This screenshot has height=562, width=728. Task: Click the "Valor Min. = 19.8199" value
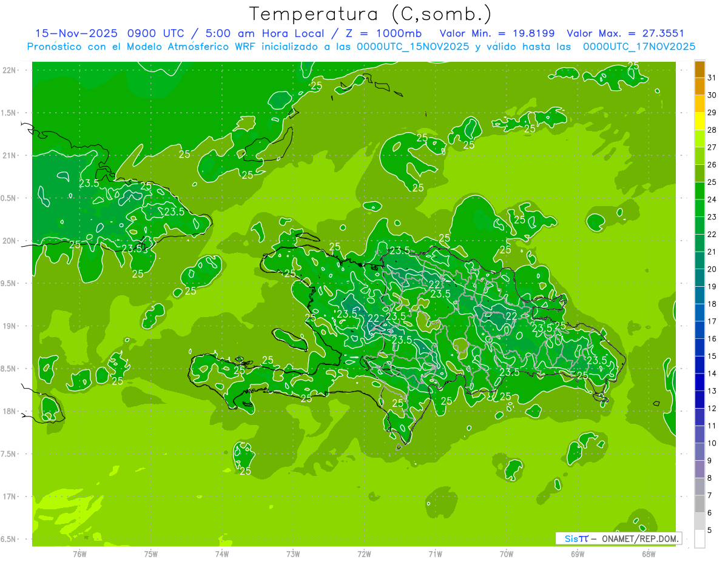click(497, 33)
